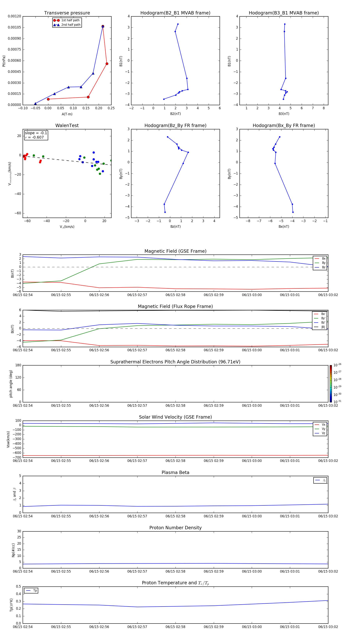Click the 'Hodogram(B2_B1 MVAB frame)' title
Viewport: 351px width, 644px height.
[175, 13]
